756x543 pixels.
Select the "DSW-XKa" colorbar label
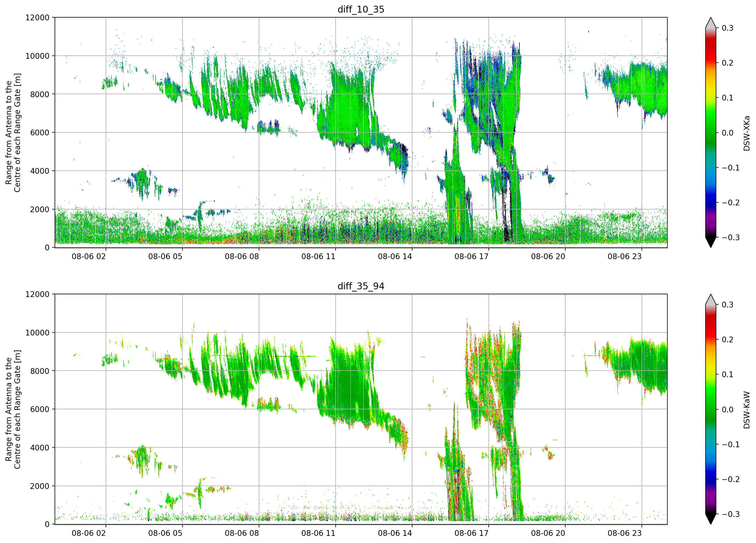(x=747, y=133)
